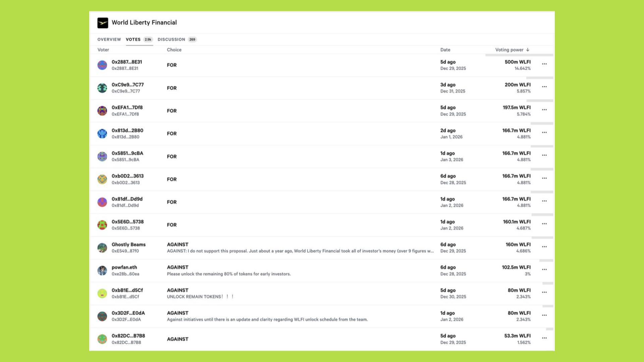Click avatar of voter 0xbB1E...d5Cf
The width and height of the screenshot is (644, 362).
pos(102,293)
